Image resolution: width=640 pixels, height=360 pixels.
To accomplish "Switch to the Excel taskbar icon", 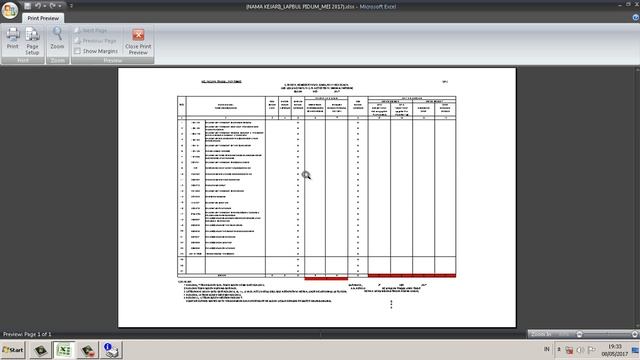I will (x=64, y=350).
